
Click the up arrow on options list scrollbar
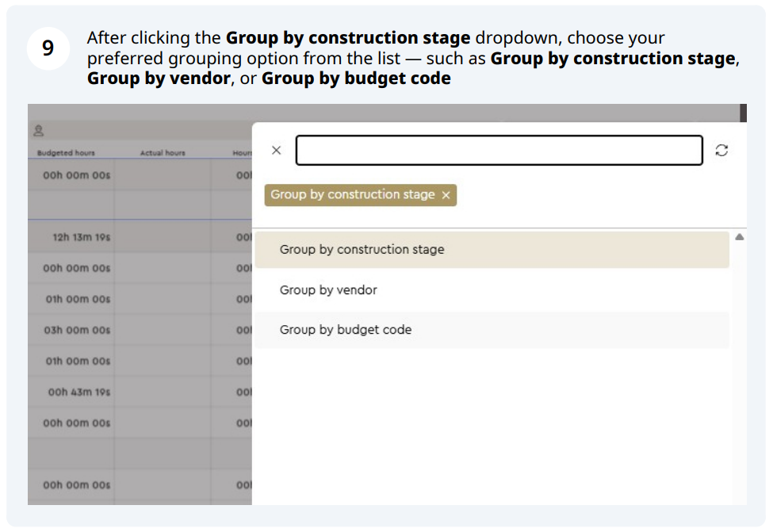click(x=739, y=237)
